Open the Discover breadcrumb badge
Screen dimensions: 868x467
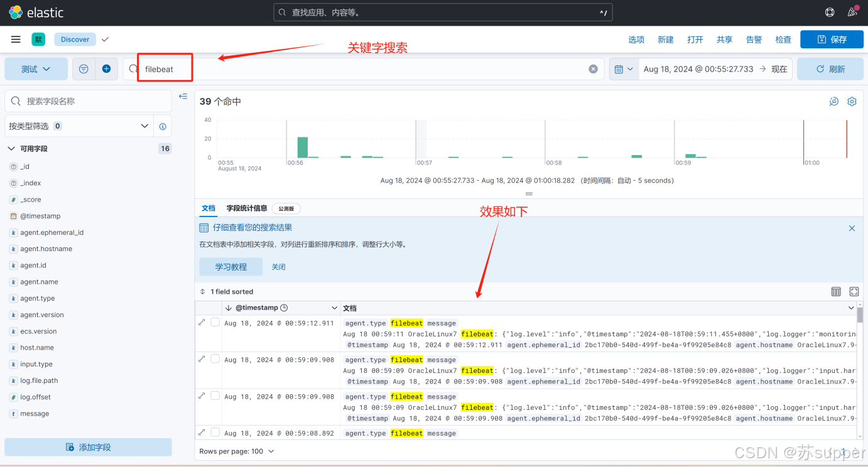click(x=75, y=40)
